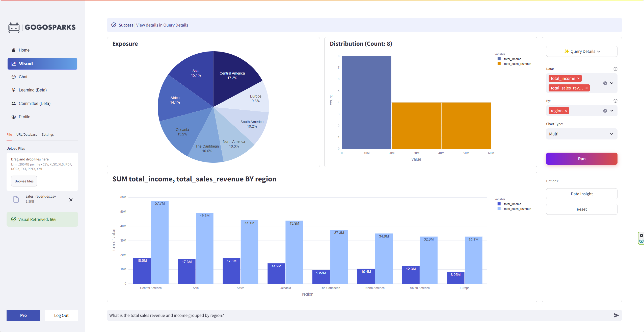Click the Data Insight button
Image resolution: width=644 pixels, height=332 pixels.
(x=582, y=194)
